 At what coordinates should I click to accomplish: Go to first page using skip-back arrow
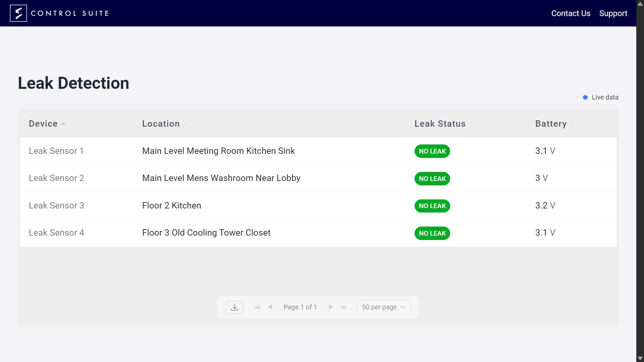[257, 307]
